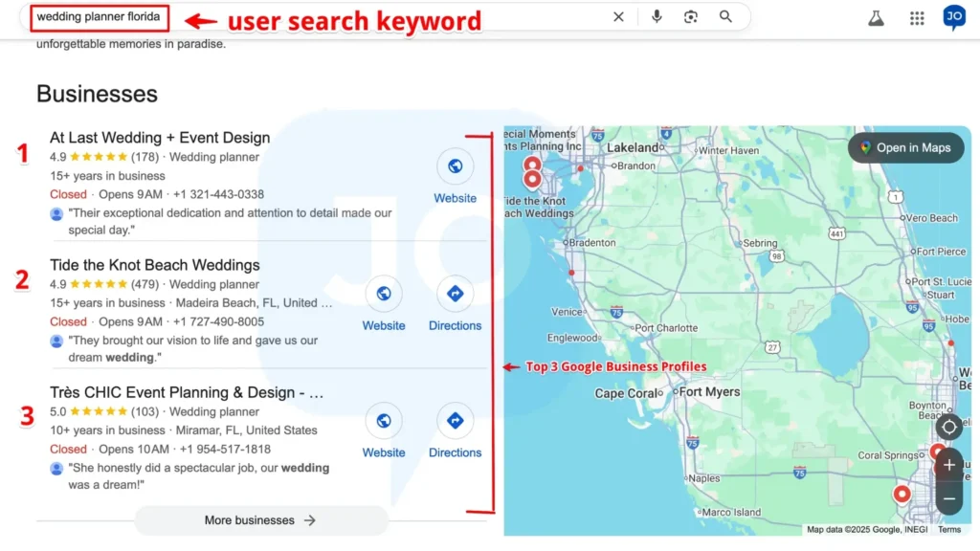Click the (178) reviews count
Screen dimensions: 980x551
coord(145,157)
